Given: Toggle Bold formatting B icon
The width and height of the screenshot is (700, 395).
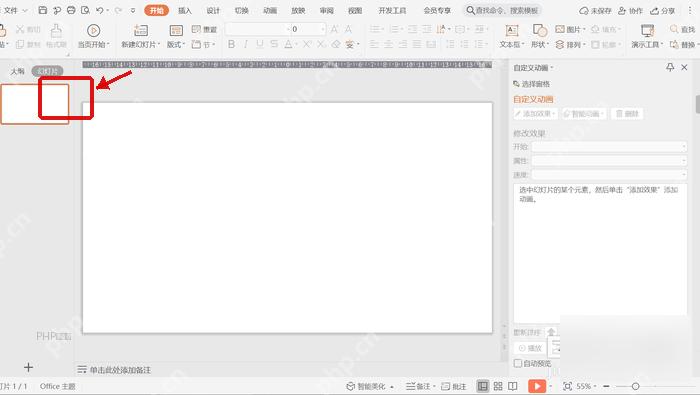Looking at the screenshot, I should tap(231, 44).
